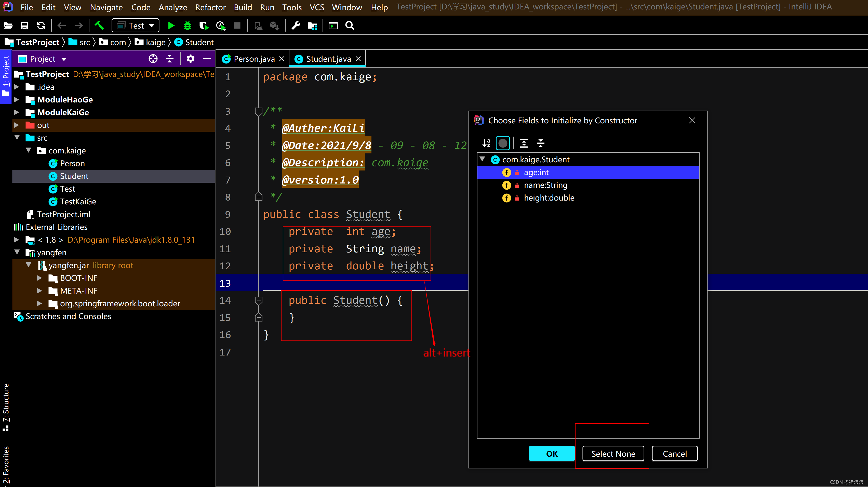Expand the ModuleHaoGe module
The width and height of the screenshot is (868, 487).
(x=17, y=100)
